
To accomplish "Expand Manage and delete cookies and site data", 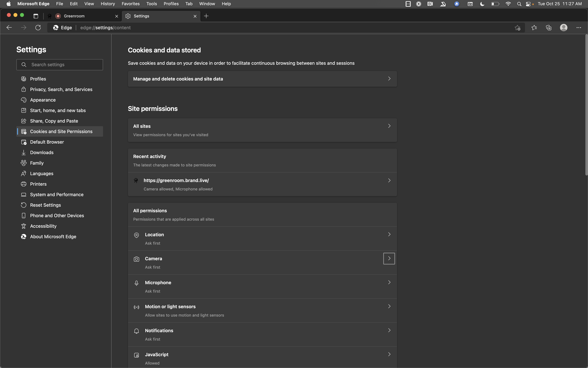I will pyautogui.click(x=262, y=79).
